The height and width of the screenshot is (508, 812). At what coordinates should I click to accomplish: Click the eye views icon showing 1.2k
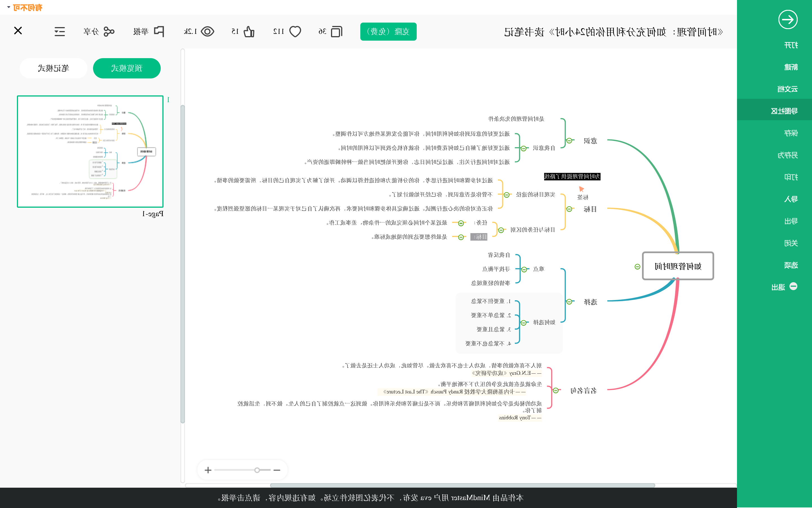(207, 32)
